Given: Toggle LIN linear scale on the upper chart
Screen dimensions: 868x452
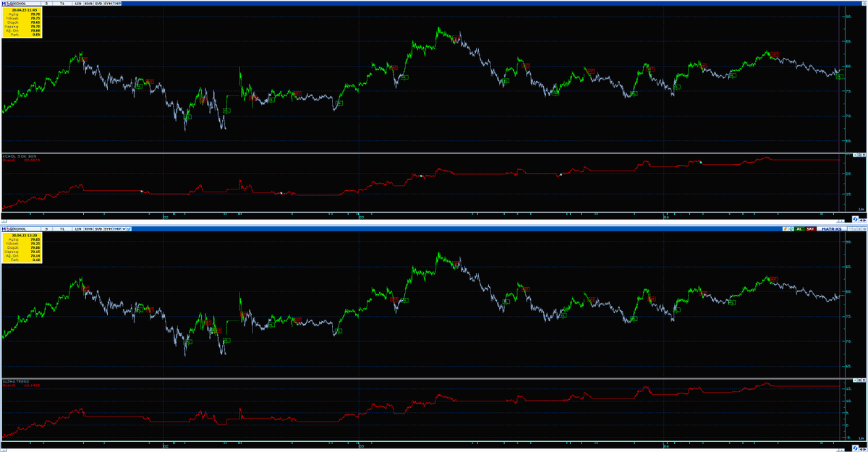Looking at the screenshot, I should [77, 3].
